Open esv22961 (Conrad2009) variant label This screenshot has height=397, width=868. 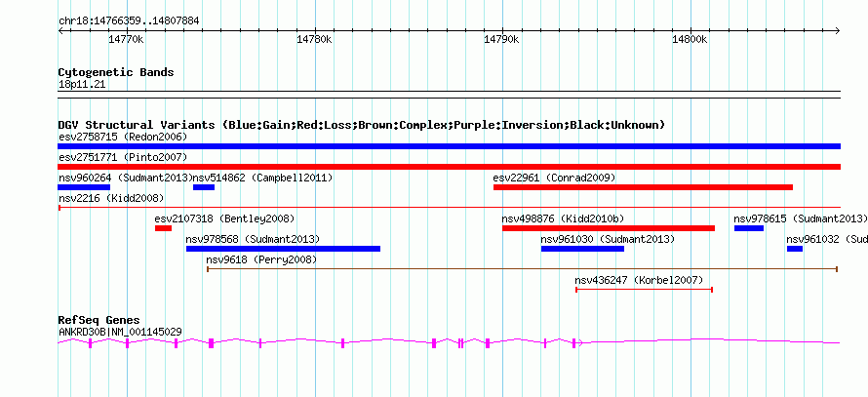tap(554, 178)
